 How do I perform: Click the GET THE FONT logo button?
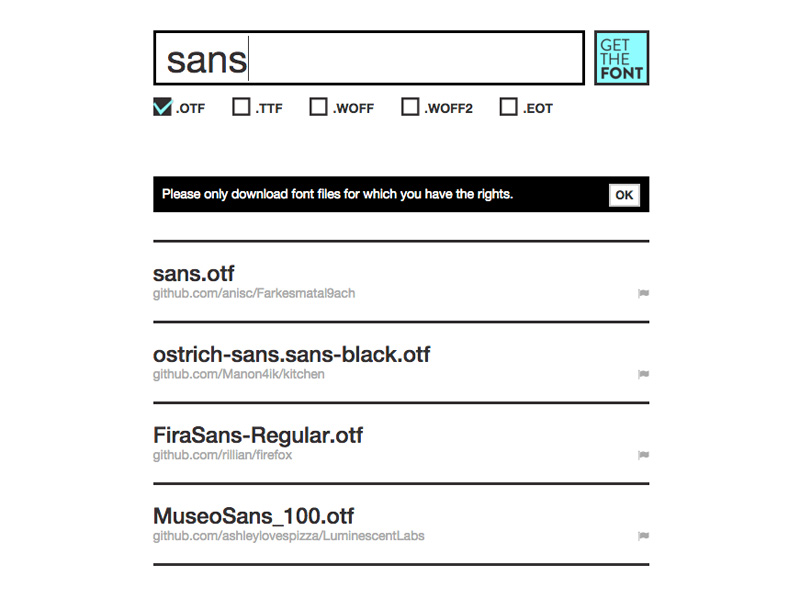pos(621,58)
